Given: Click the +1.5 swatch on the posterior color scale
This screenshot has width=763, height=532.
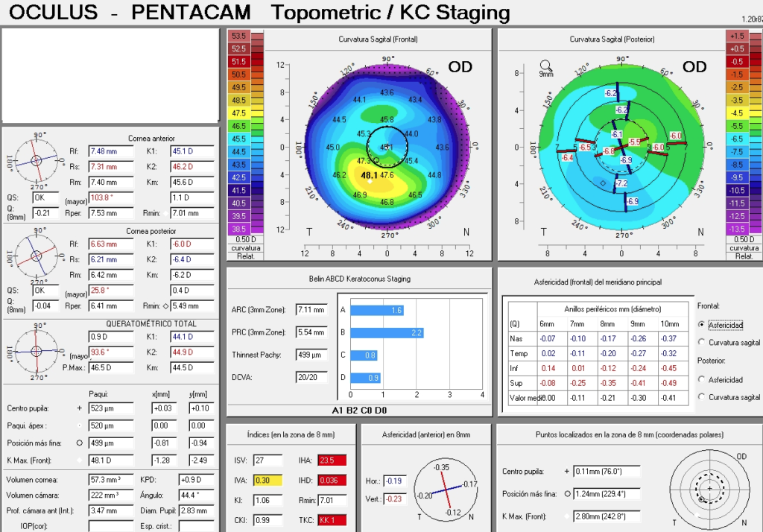Looking at the screenshot, I should [736, 36].
